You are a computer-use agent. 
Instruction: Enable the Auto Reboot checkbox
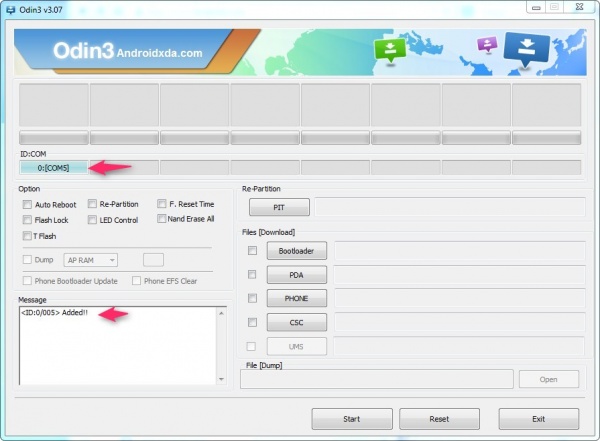27,204
